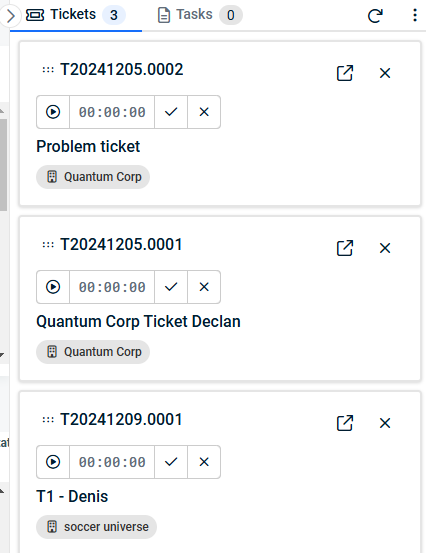Open ticket T20241205.0001 in new window
Image resolution: width=426 pixels, height=553 pixels.
tap(345, 248)
